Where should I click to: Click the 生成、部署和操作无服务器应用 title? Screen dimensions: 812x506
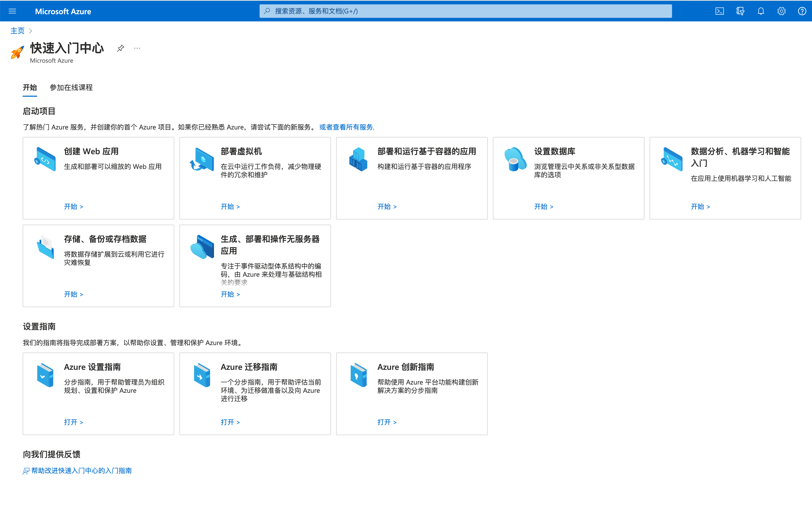pos(270,245)
